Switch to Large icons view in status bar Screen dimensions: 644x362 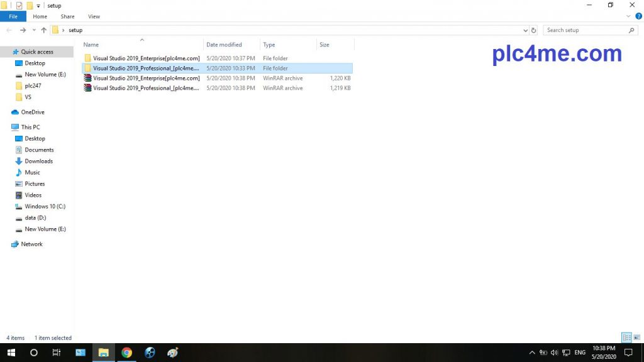[x=636, y=337]
